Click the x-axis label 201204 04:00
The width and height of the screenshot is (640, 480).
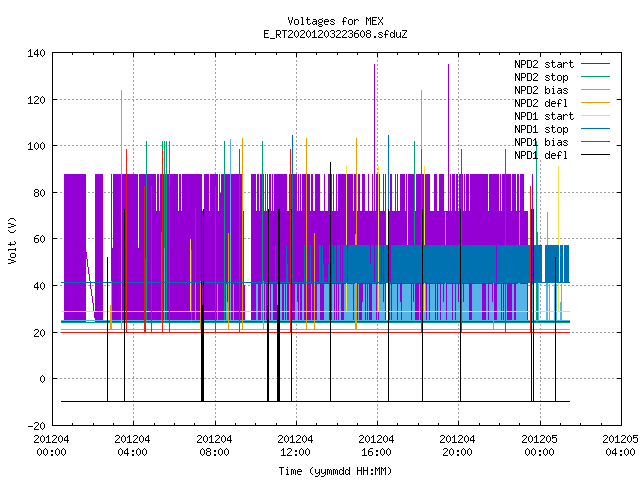coord(132,446)
